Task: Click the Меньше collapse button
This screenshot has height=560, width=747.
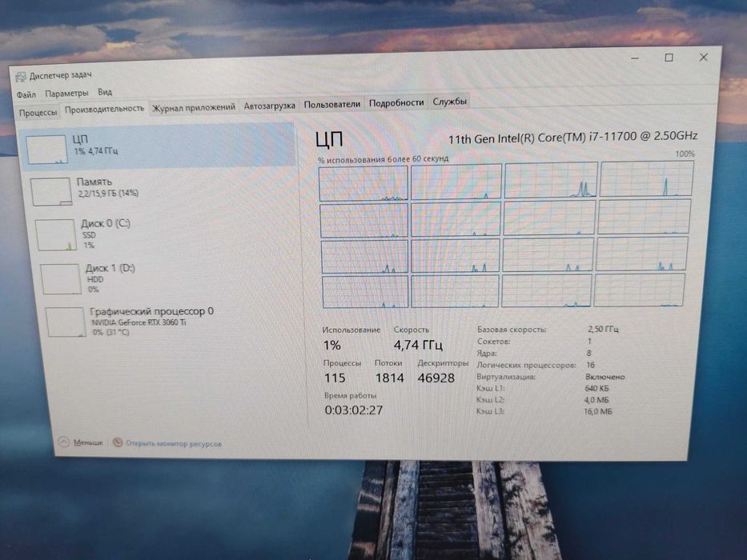Action: [x=81, y=442]
